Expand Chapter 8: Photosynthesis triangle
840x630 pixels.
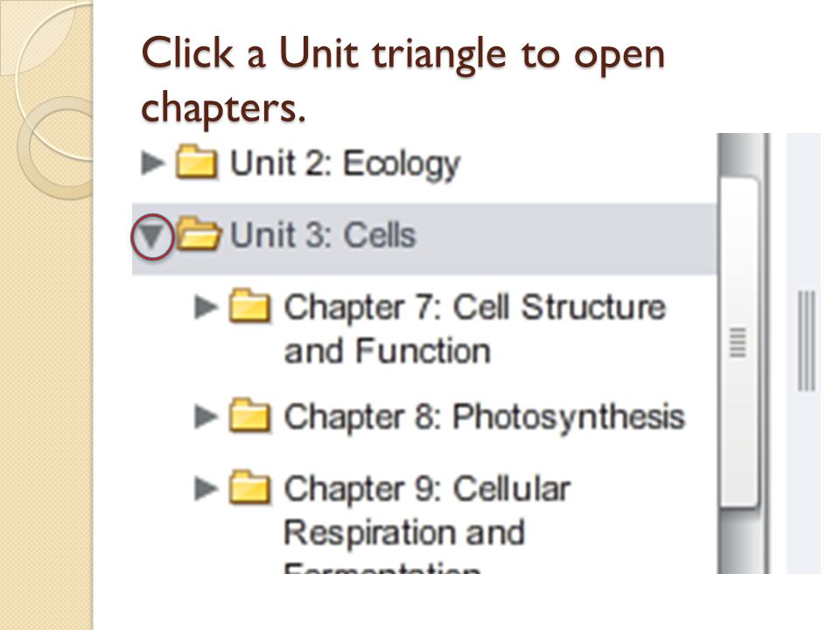click(206, 416)
